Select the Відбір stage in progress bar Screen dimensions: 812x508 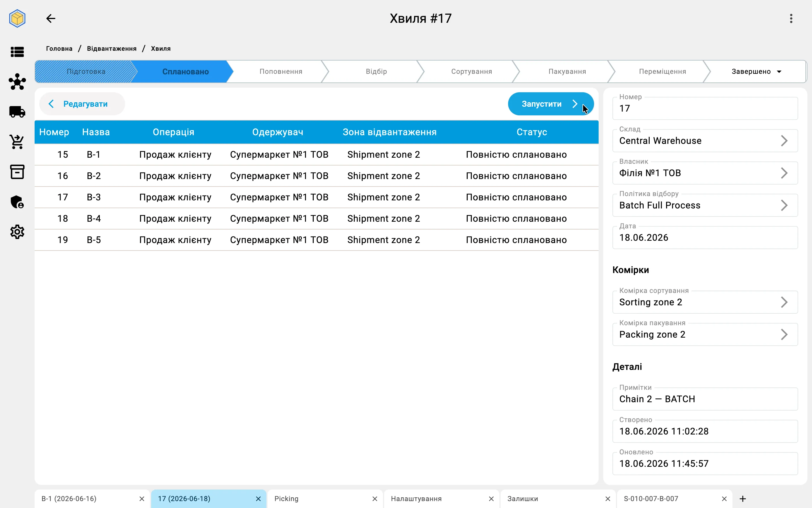376,72
